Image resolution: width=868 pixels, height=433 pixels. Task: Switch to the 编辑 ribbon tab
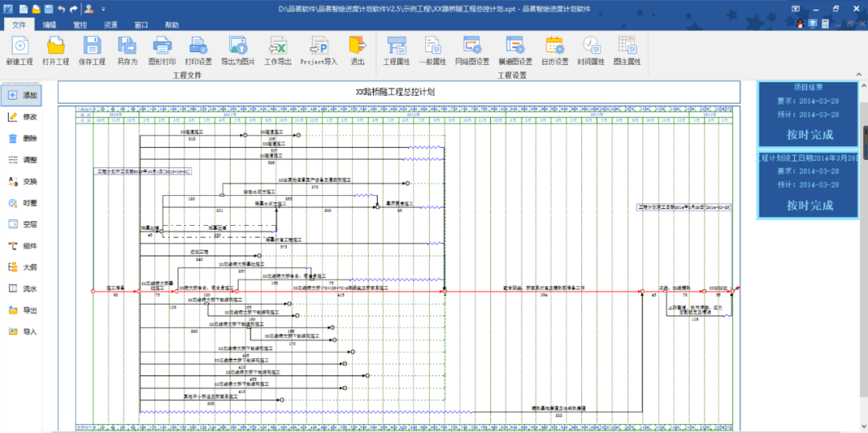coord(50,25)
